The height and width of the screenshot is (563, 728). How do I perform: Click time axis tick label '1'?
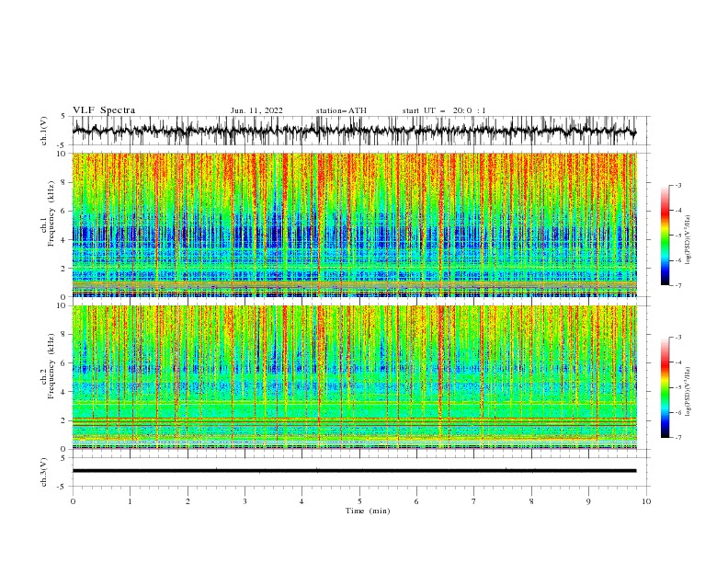click(130, 501)
